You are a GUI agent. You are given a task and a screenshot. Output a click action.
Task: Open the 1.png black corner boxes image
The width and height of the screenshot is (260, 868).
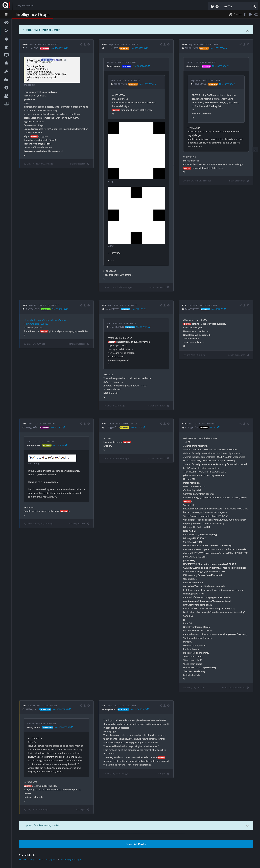(x=136, y=151)
